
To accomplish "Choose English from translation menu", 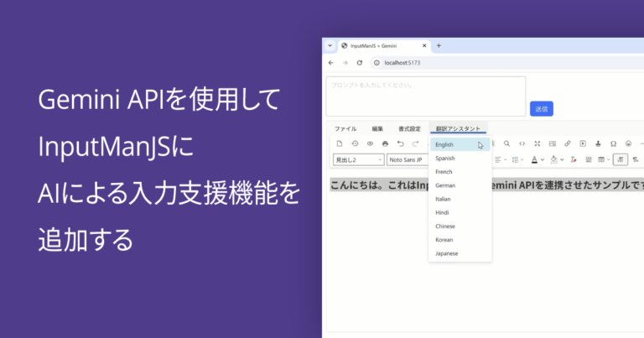I will tap(460, 144).
